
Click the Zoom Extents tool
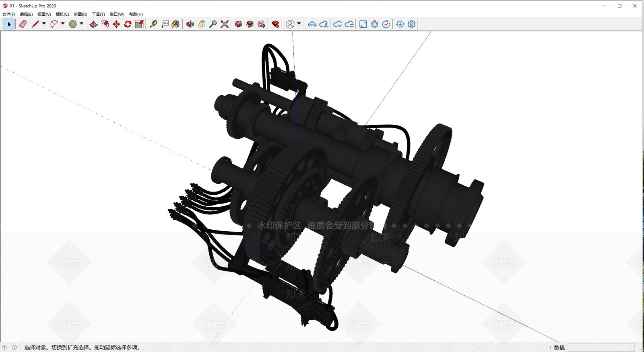pos(225,24)
